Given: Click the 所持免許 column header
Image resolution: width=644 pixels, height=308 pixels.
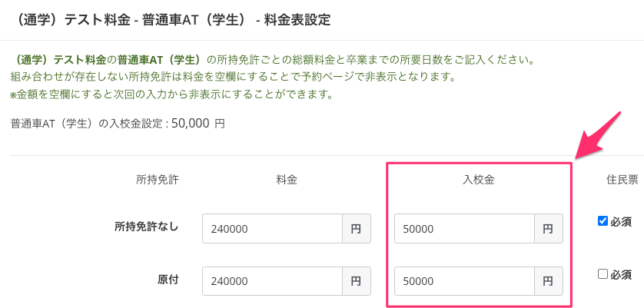Looking at the screenshot, I should pyautogui.click(x=158, y=179).
